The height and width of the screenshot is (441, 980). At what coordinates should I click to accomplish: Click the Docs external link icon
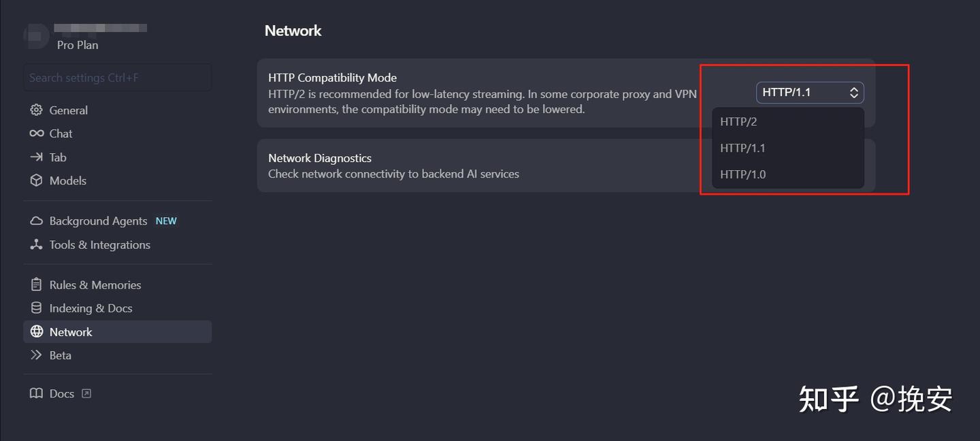point(86,393)
